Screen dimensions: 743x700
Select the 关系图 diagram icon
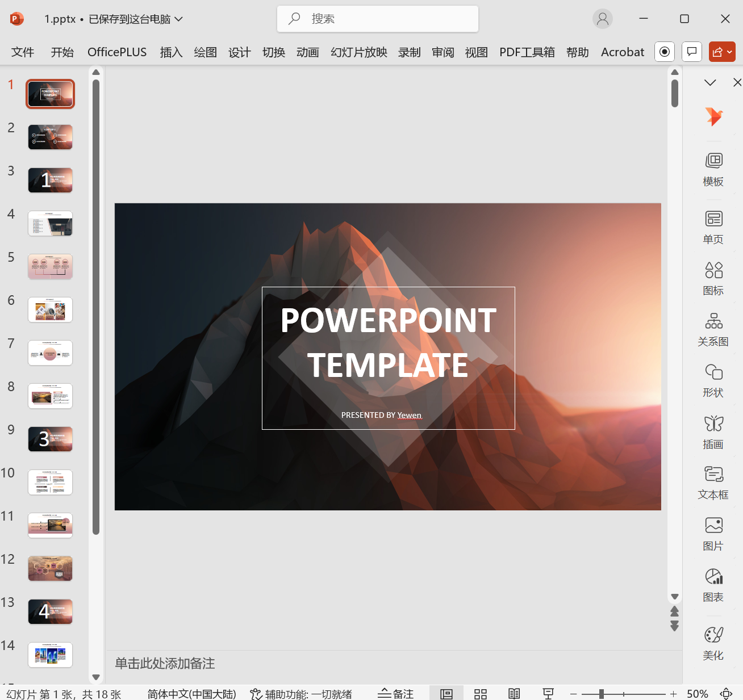713,321
